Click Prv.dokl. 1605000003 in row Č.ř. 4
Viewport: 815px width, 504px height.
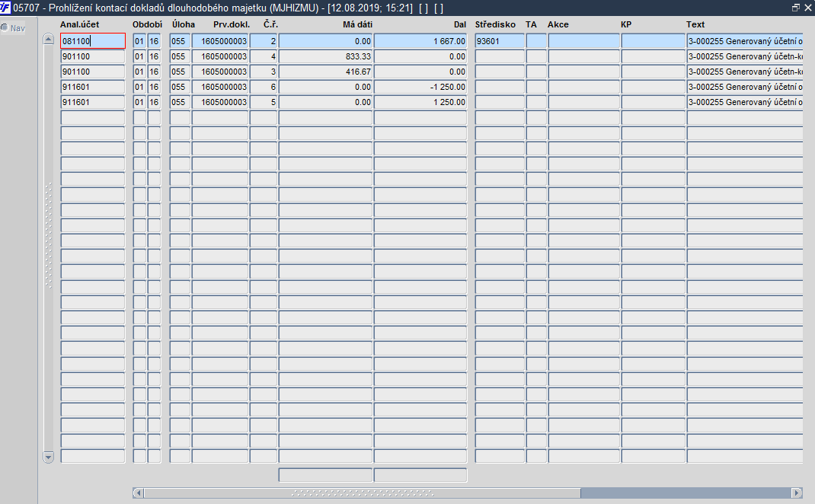(220, 56)
